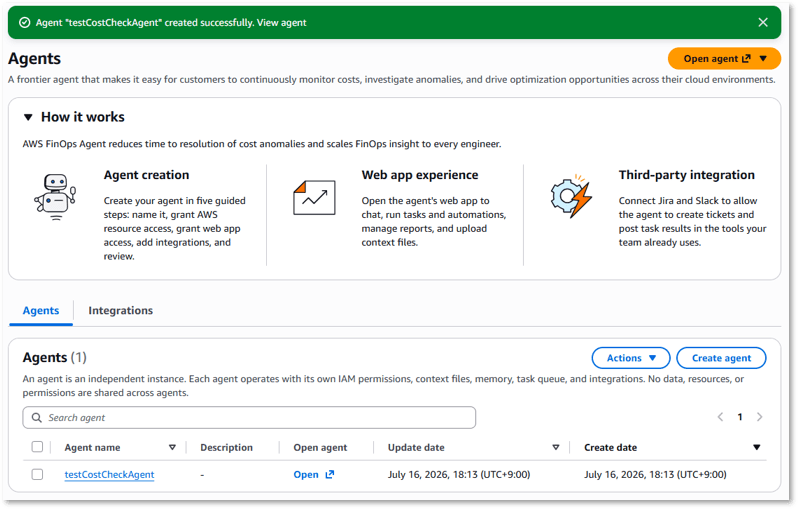798x509 pixels.
Task: Switch to the Integrations tab
Action: coord(121,310)
